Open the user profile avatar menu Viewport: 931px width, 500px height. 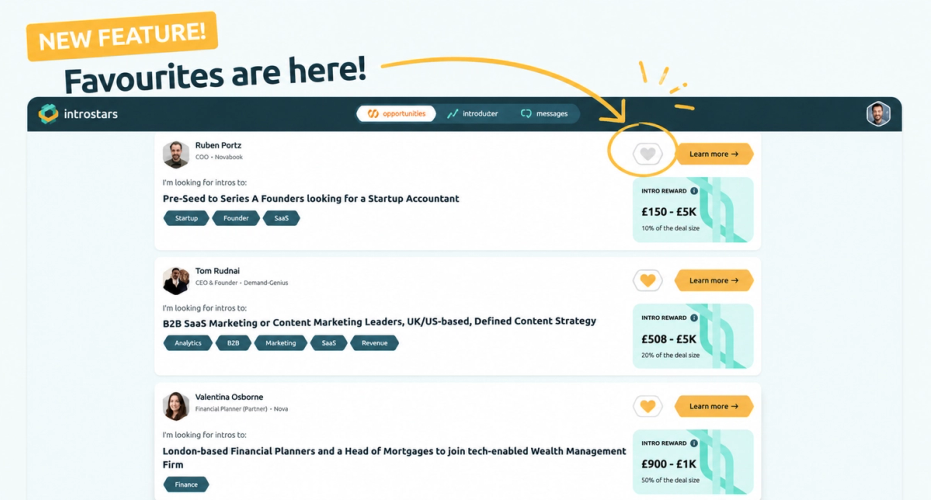click(x=878, y=113)
